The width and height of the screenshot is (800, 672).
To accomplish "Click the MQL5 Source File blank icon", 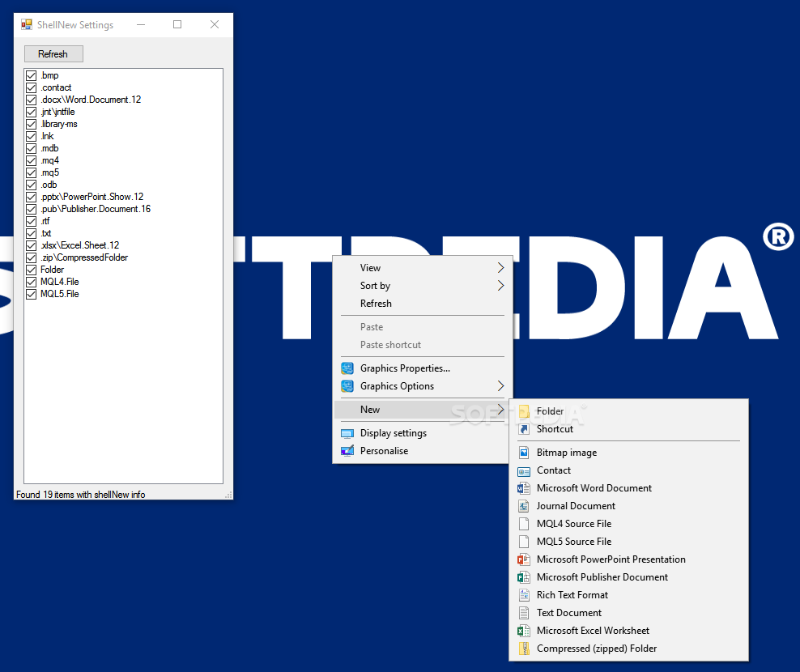I will 524,542.
